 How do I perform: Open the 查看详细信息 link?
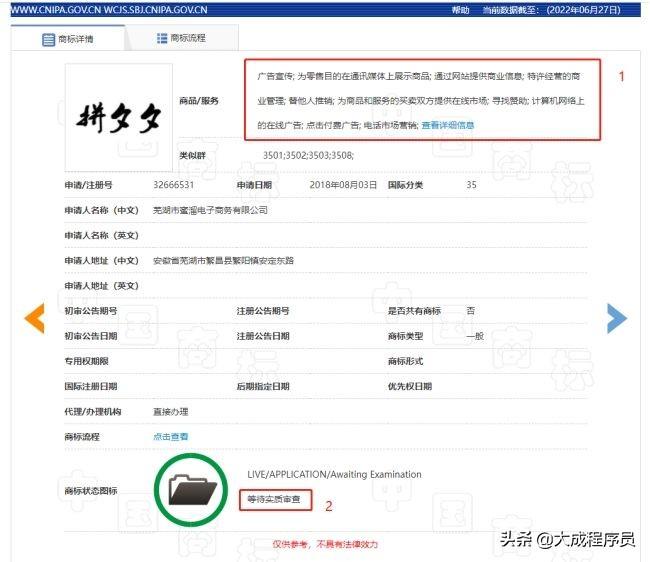point(447,126)
